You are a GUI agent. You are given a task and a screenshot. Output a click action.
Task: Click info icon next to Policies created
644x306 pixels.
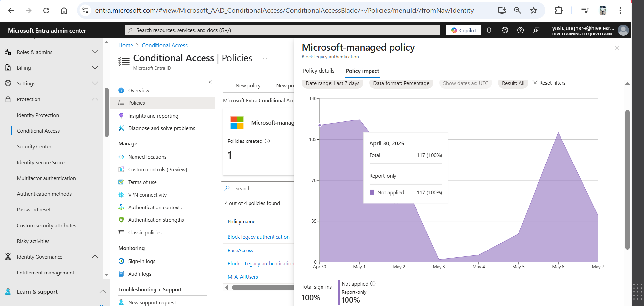pyautogui.click(x=267, y=141)
